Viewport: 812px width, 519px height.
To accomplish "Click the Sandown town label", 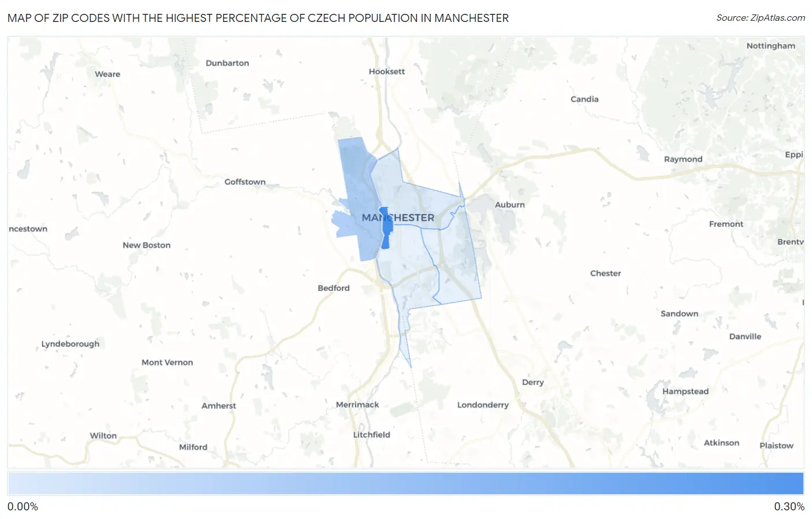I will click(x=680, y=314).
